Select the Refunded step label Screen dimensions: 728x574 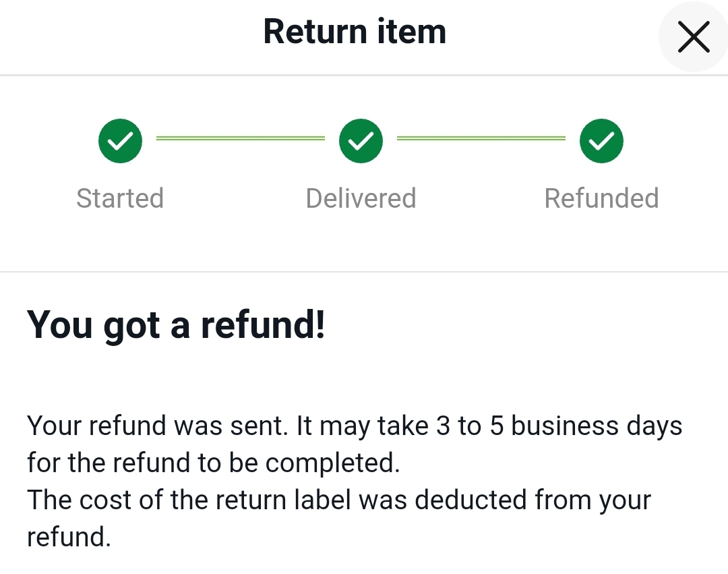click(601, 198)
